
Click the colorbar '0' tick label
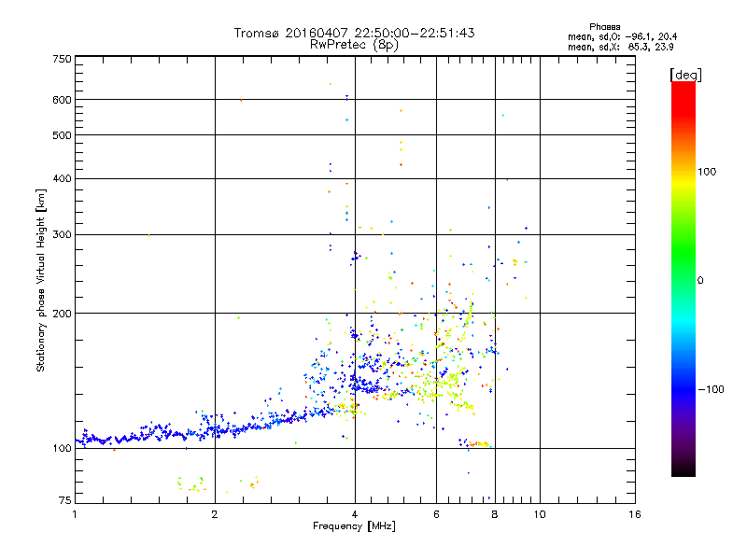pyautogui.click(x=700, y=281)
